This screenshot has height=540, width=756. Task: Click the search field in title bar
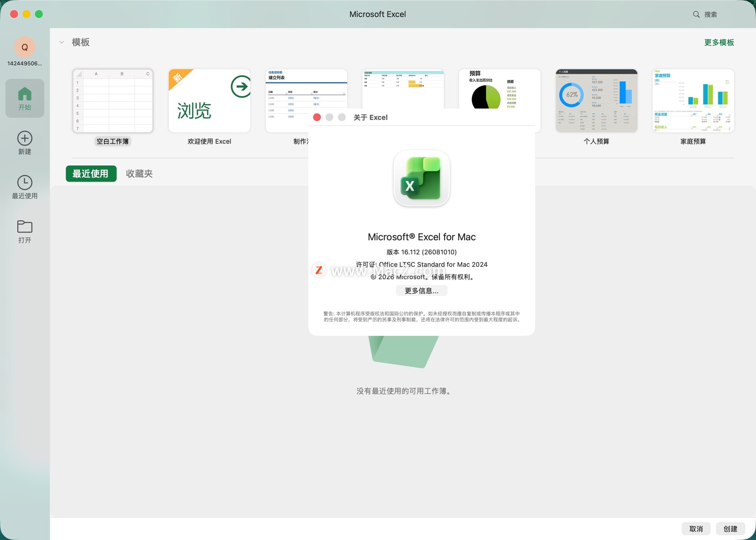click(x=710, y=15)
